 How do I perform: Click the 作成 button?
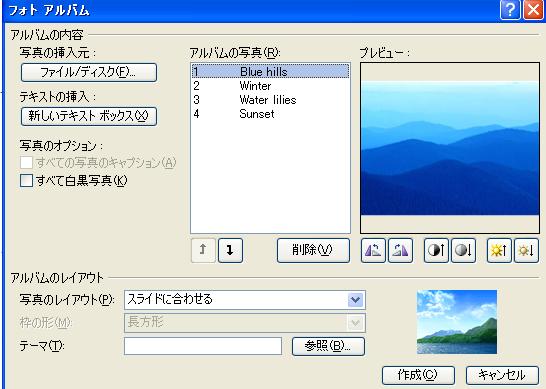point(418,375)
